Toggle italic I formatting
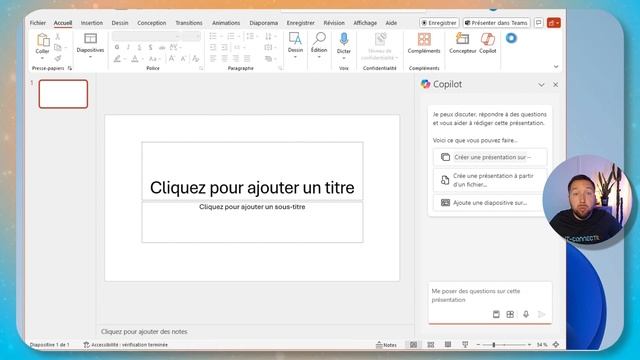640x360 pixels. [x=128, y=47]
